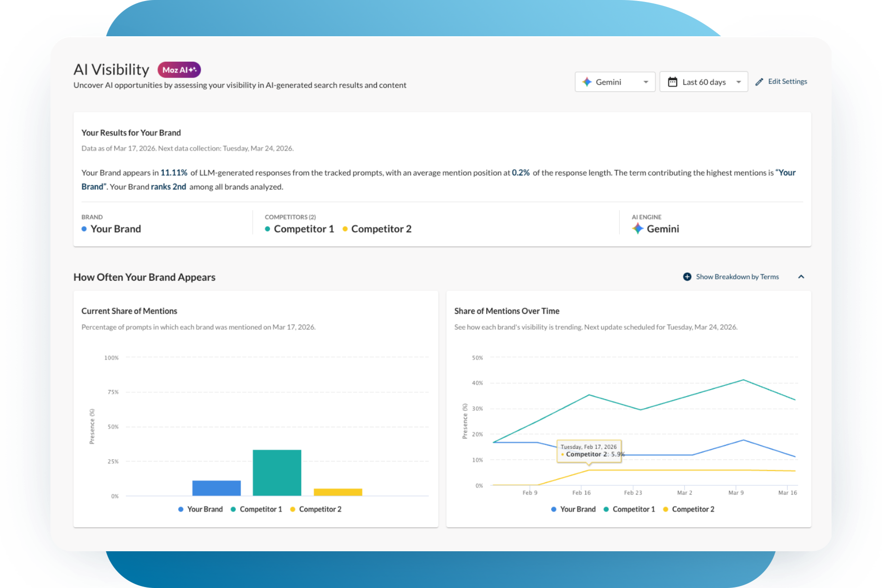
Task: Click the Feb 9 axis label
Action: pos(530,492)
